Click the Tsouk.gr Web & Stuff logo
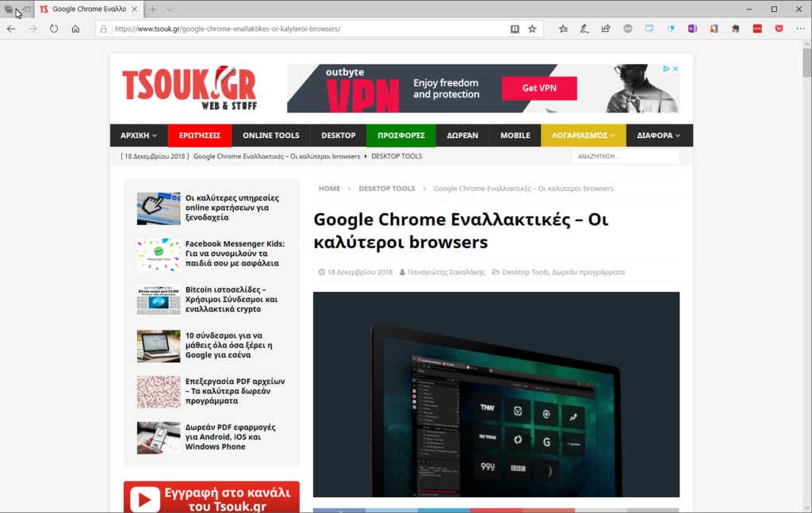Screen dimensions: 812x513 click(x=190, y=88)
